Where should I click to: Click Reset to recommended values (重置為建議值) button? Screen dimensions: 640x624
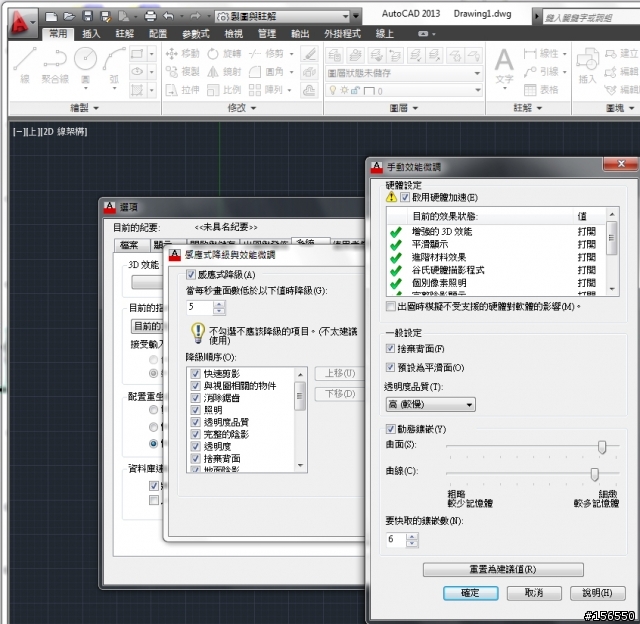[x=503, y=570]
